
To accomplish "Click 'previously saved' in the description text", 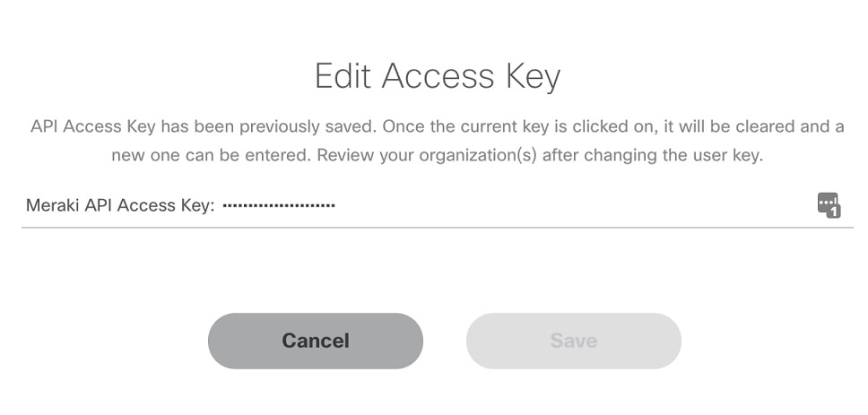I will point(303,126).
